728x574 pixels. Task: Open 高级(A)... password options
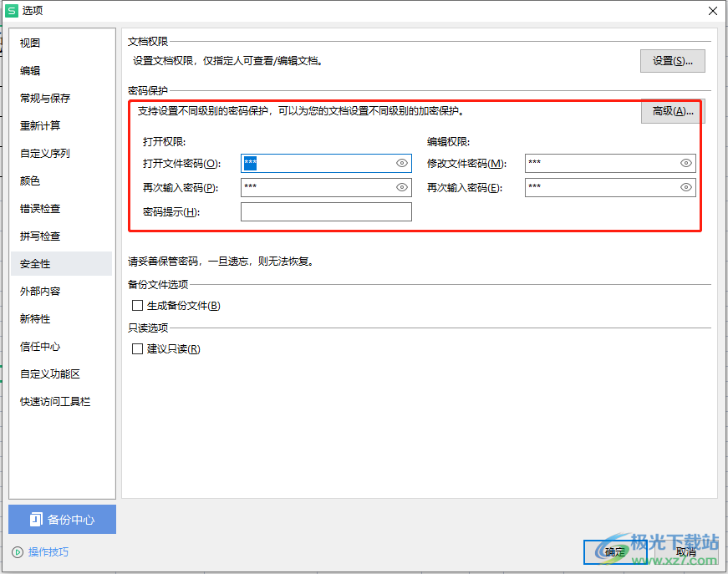(673, 111)
